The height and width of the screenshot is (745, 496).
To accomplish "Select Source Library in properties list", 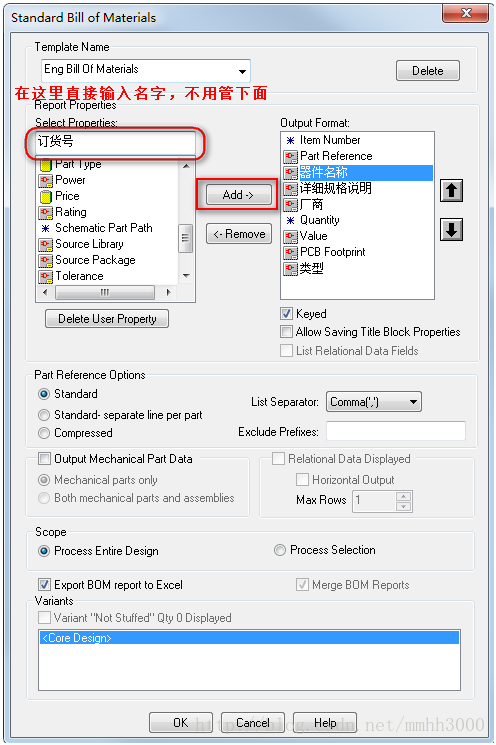I will tap(89, 244).
